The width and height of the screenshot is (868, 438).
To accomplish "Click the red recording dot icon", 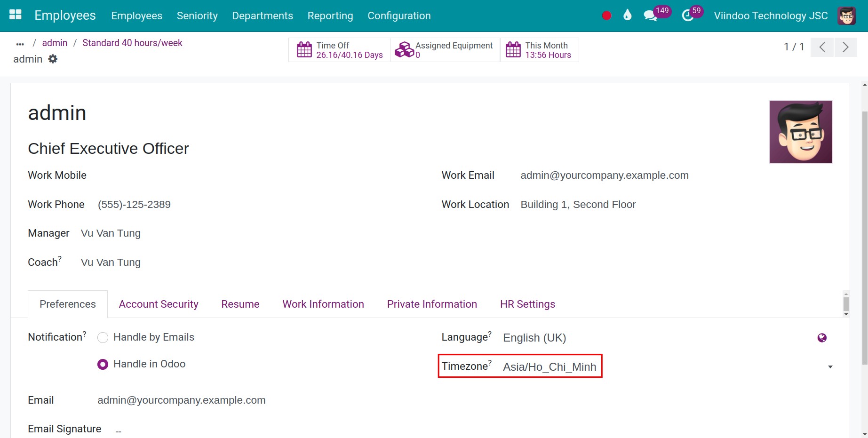I will (606, 16).
